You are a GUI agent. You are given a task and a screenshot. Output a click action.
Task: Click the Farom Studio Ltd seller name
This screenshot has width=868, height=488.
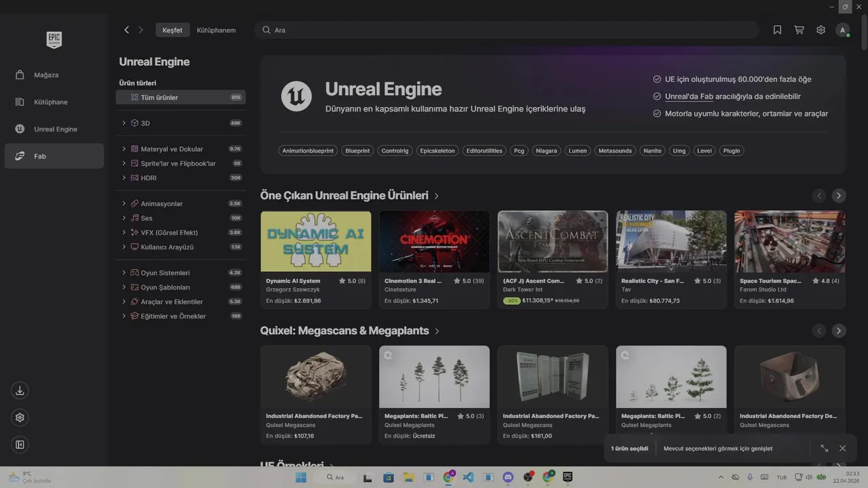point(763,289)
